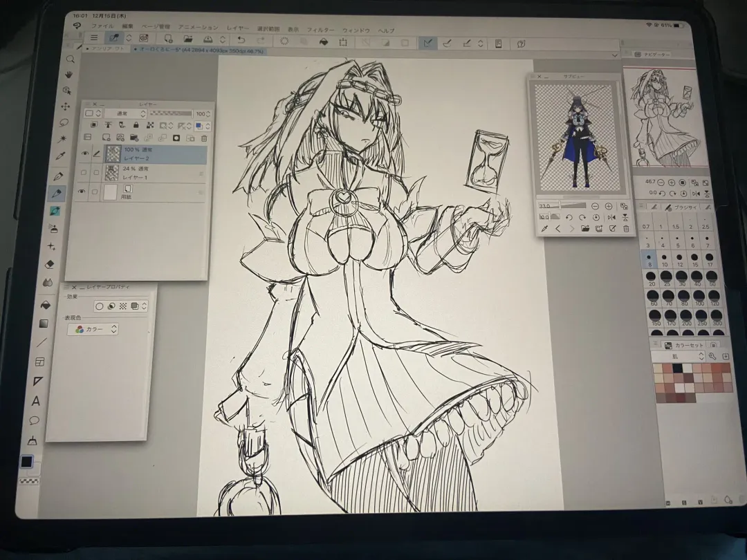Click the black foreground color swatch

(28, 462)
